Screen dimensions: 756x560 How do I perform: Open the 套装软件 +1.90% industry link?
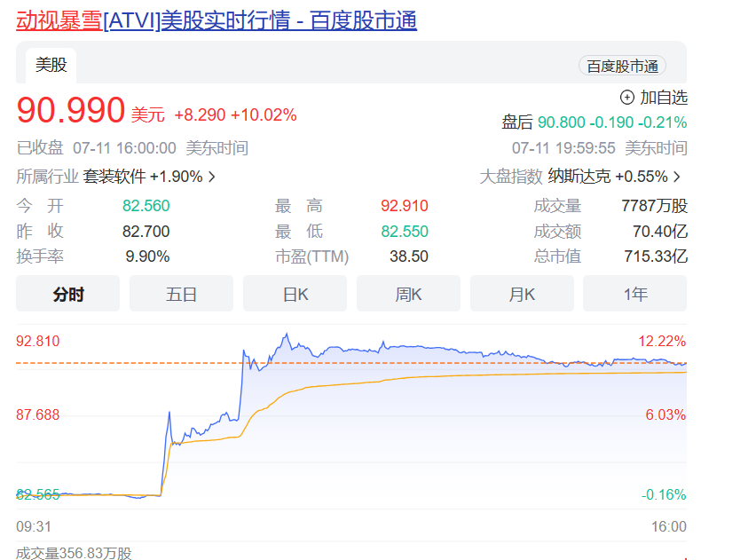coord(143,177)
